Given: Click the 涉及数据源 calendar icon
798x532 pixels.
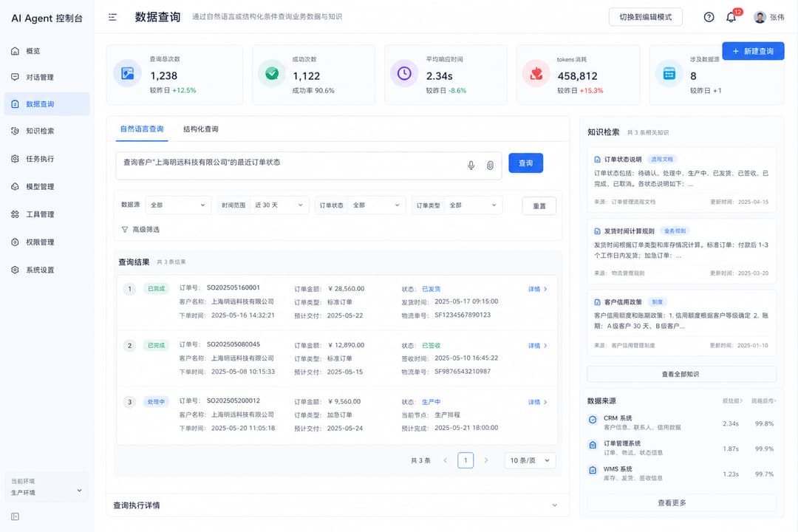Looking at the screenshot, I should click(x=669, y=73).
